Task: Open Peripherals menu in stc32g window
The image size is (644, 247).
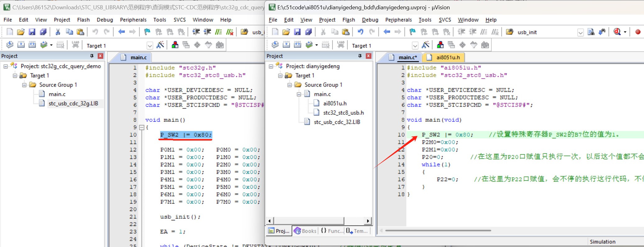Action: (x=133, y=20)
